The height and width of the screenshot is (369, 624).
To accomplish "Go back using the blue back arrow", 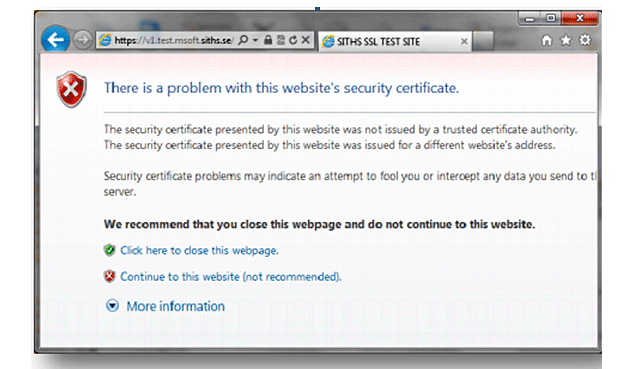I will pos(56,40).
